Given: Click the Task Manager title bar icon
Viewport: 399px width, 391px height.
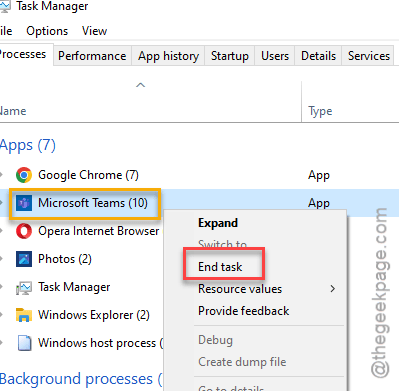Looking at the screenshot, I should (x=5, y=6).
